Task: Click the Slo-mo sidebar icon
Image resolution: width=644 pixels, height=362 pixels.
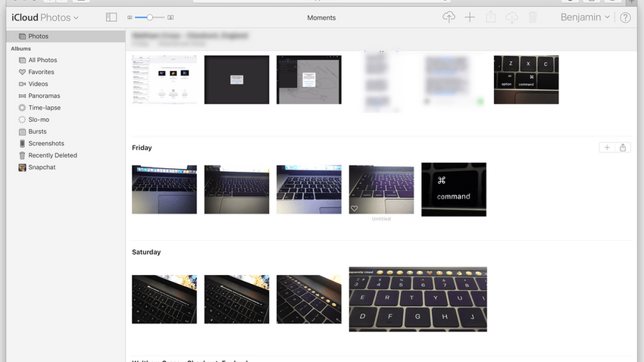Action: pyautogui.click(x=22, y=120)
